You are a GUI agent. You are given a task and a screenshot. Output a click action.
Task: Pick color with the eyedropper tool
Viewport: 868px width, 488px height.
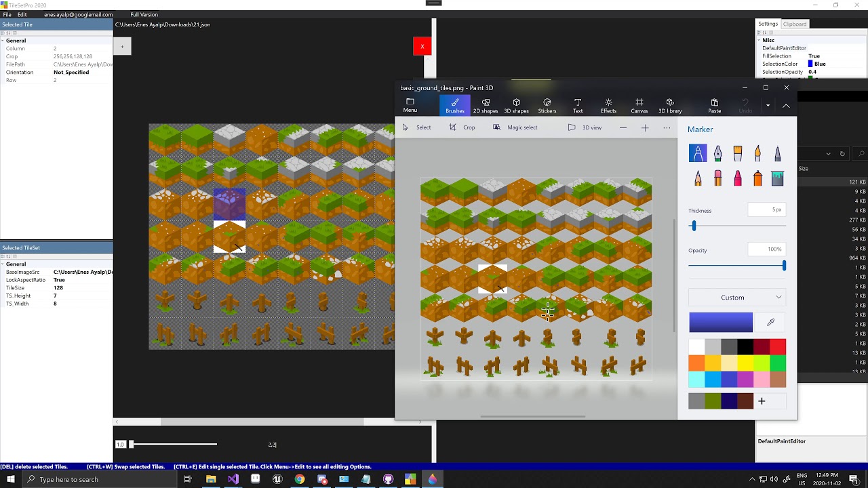770,323
